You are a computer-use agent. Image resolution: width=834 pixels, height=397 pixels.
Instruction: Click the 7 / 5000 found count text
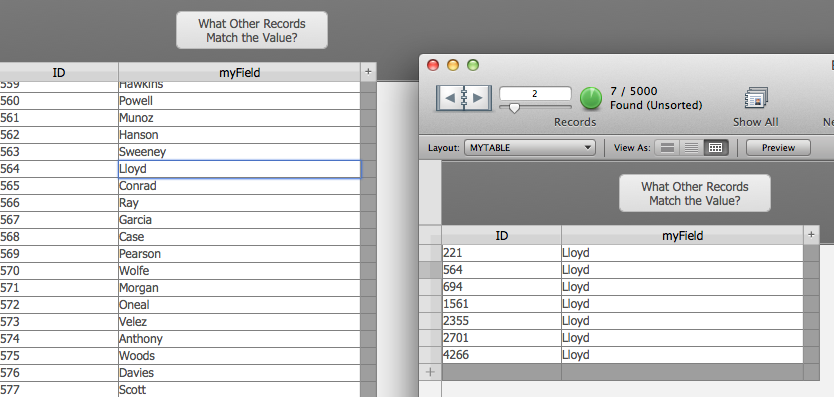633,92
